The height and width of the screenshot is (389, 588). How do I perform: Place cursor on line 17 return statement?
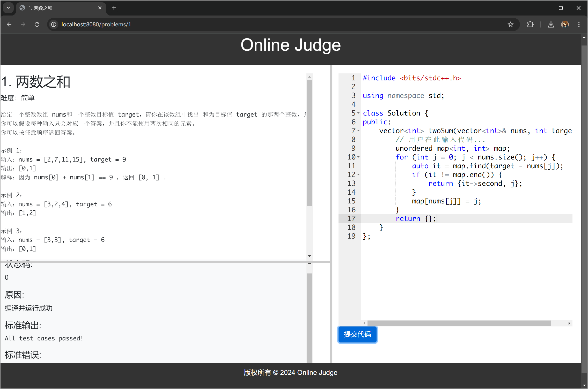pyautogui.click(x=416, y=219)
